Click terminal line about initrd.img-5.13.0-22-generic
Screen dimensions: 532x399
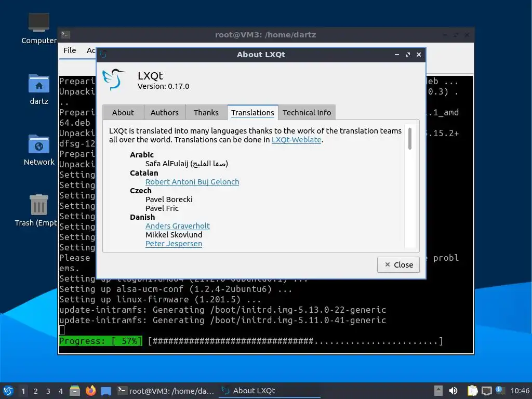pyautogui.click(x=222, y=310)
